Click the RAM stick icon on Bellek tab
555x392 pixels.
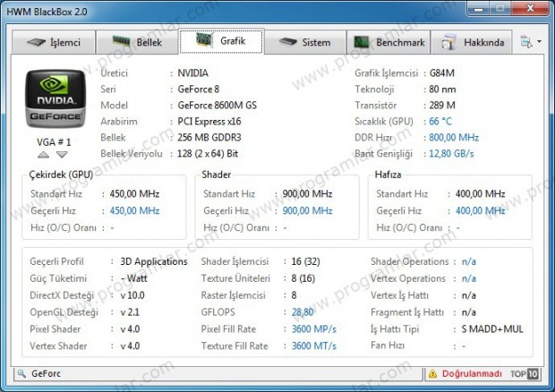pyautogui.click(x=122, y=41)
